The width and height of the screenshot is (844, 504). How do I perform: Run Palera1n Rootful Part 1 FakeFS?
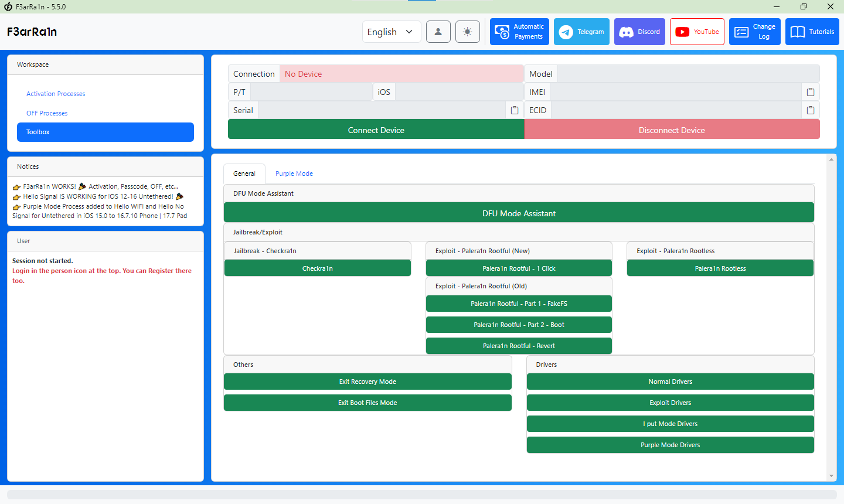(x=519, y=304)
